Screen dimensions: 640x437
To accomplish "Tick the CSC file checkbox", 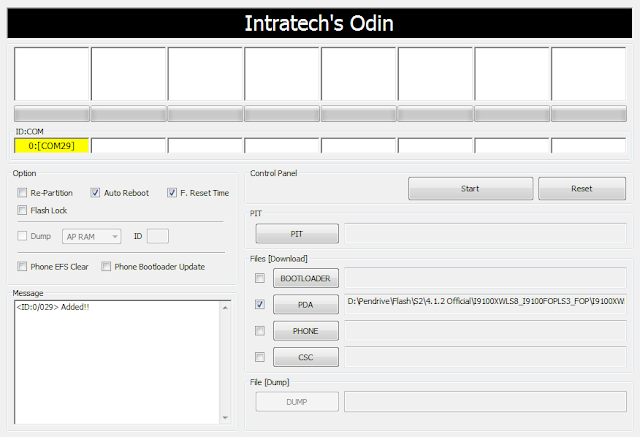I will coord(260,357).
